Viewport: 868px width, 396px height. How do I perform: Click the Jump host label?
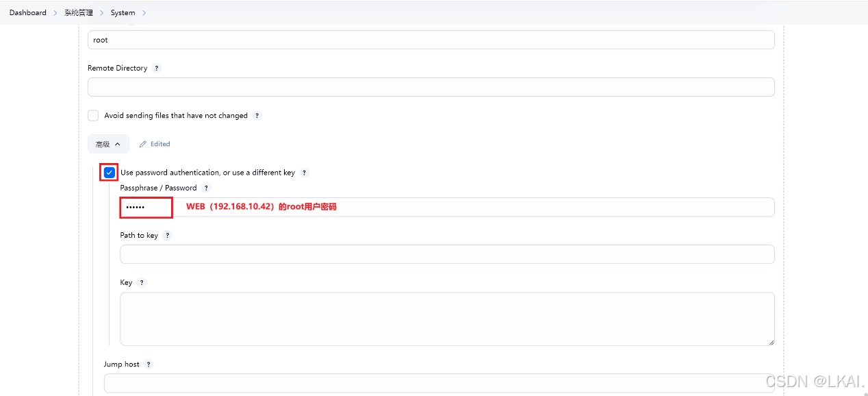[x=122, y=364]
